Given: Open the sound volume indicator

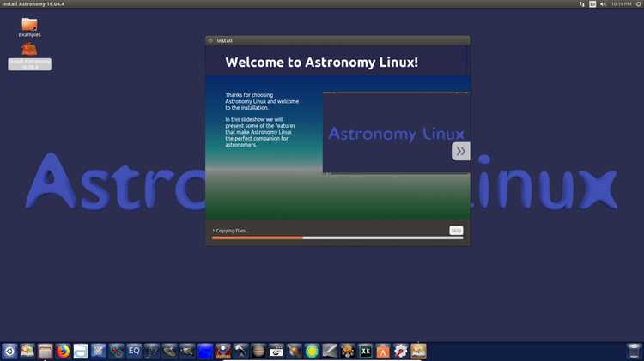Looking at the screenshot, I should pos(603,4).
